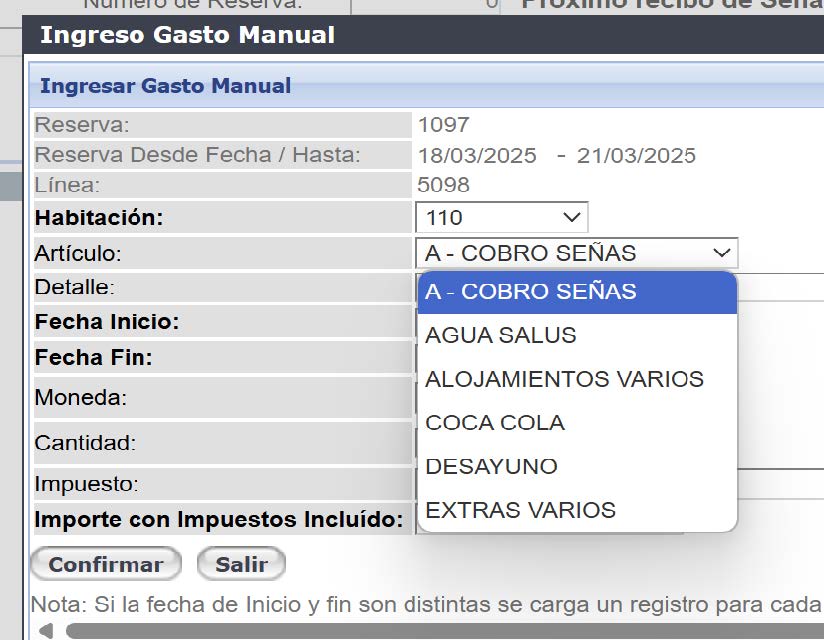This screenshot has height=640, width=824.
Task: Click the reservation number 1097
Action: [x=443, y=126]
